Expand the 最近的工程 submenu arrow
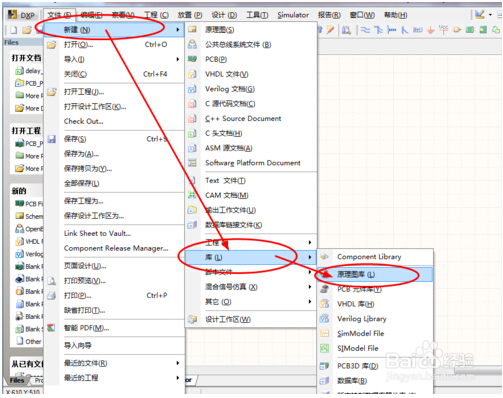Screen dimensions: 503x398 tap(178, 378)
